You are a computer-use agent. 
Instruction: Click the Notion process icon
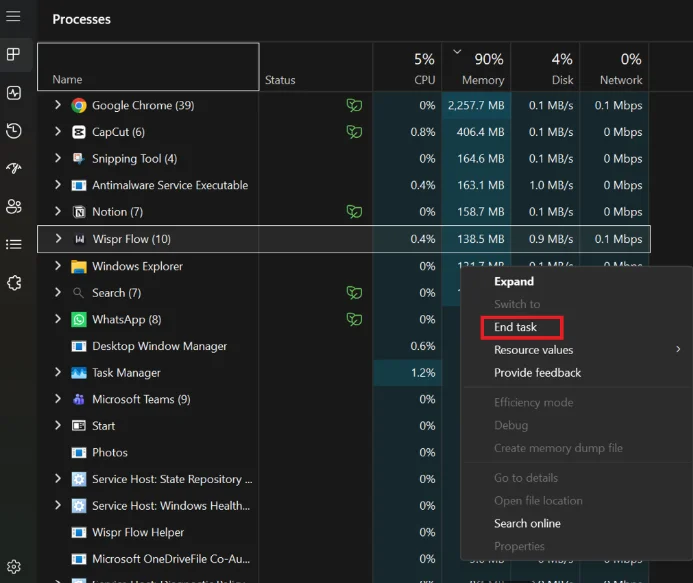coord(79,212)
